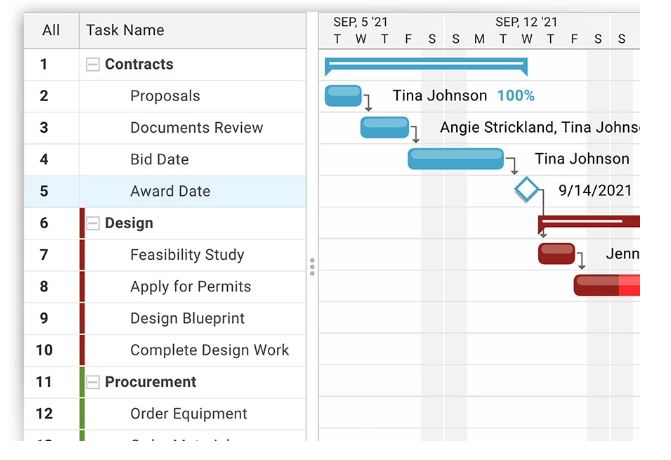
Task: Select the Apply for Permits bar
Action: (606, 286)
